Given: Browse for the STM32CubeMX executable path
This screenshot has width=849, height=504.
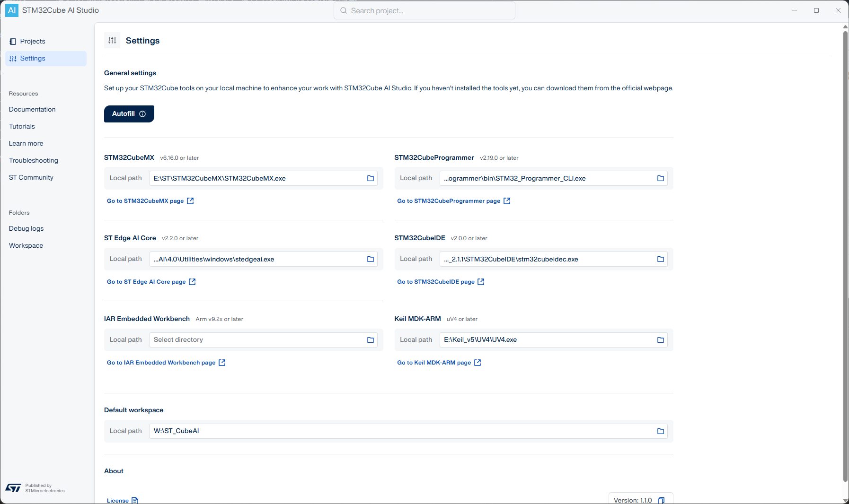Looking at the screenshot, I should click(371, 178).
